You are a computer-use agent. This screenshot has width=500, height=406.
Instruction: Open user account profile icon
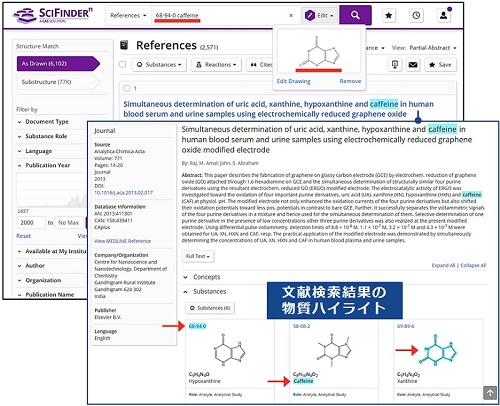click(x=444, y=15)
